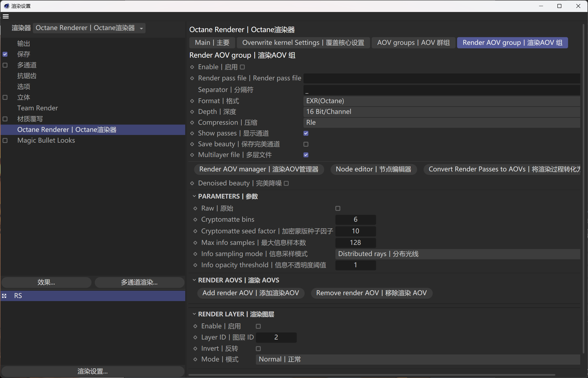
Task: Click keyframe diamond next to Format
Action: tap(192, 101)
